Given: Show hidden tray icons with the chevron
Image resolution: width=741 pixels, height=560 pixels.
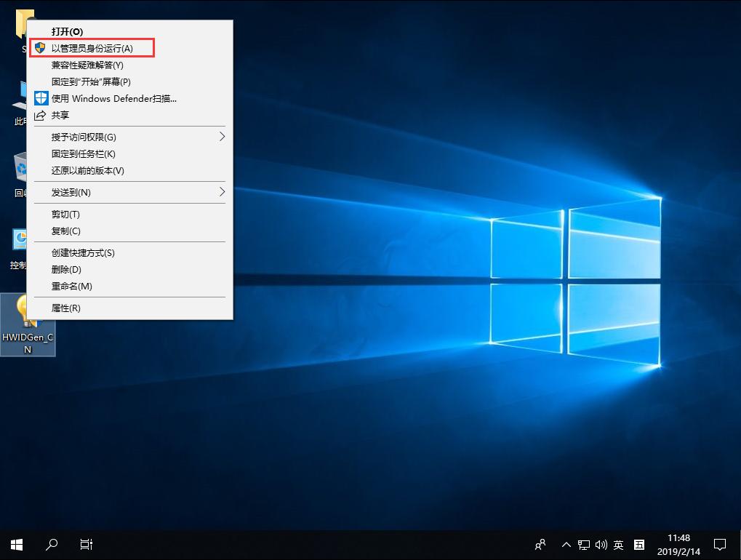Looking at the screenshot, I should click(565, 544).
